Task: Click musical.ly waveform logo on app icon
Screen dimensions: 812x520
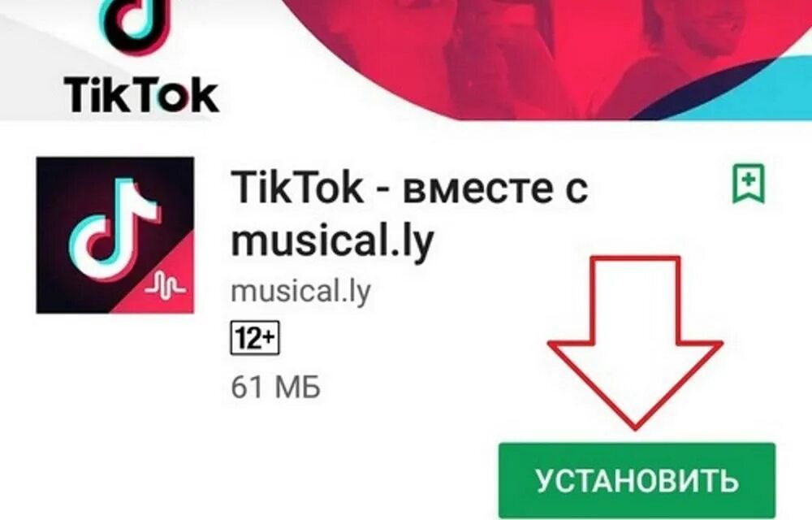Action: pyautogui.click(x=165, y=286)
